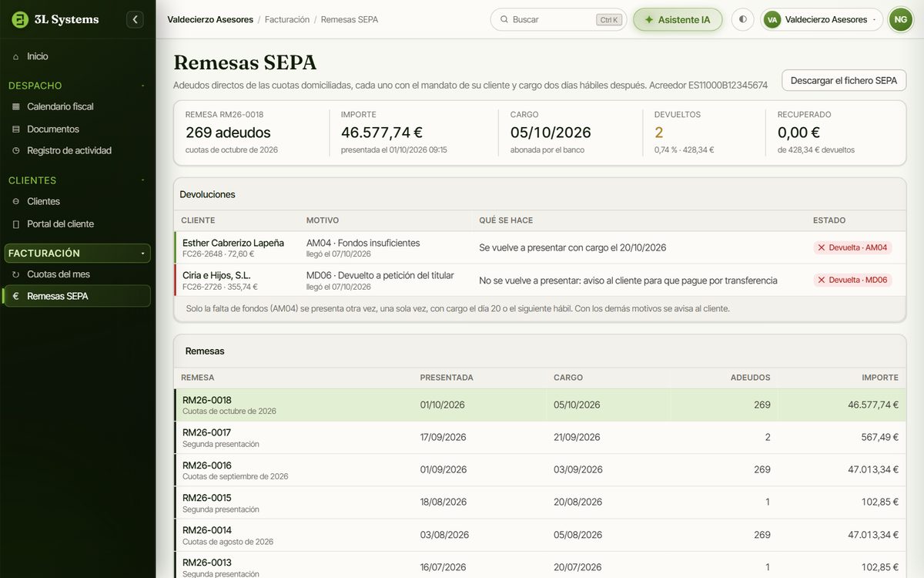Click Remesas SEPA breadcrumb
The width and height of the screenshot is (924, 578).
point(350,19)
